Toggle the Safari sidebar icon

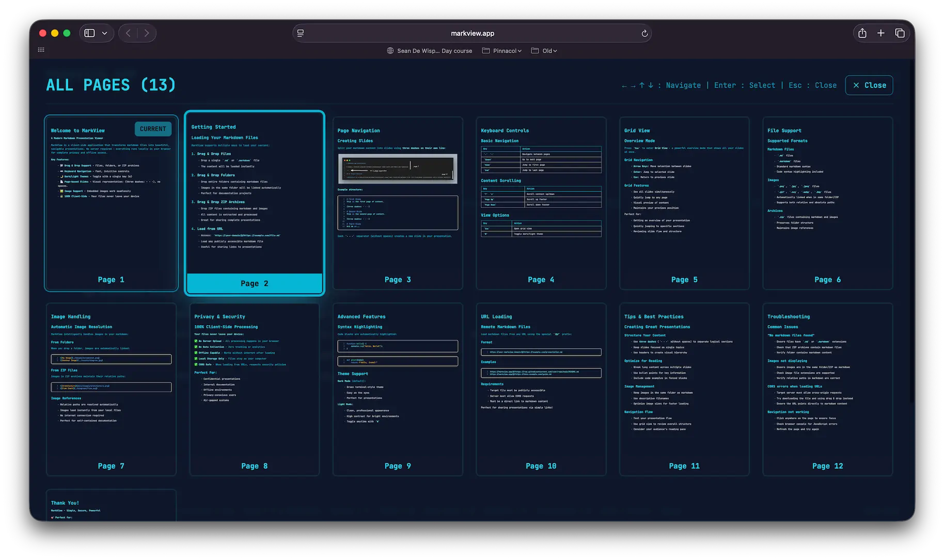coord(89,33)
